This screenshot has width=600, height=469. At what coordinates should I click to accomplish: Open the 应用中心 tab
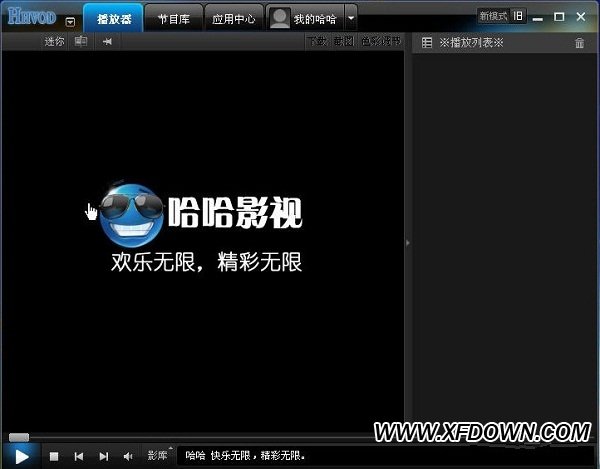(234, 18)
